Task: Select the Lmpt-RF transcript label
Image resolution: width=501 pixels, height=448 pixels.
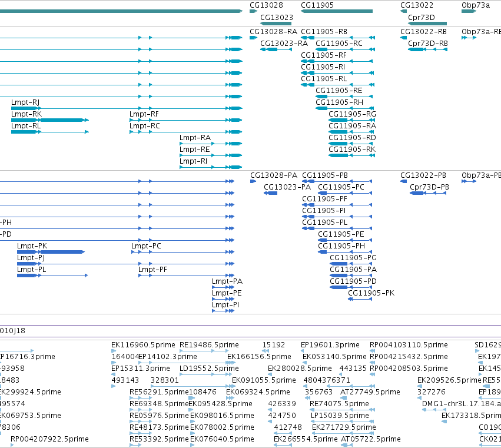Action: point(144,114)
